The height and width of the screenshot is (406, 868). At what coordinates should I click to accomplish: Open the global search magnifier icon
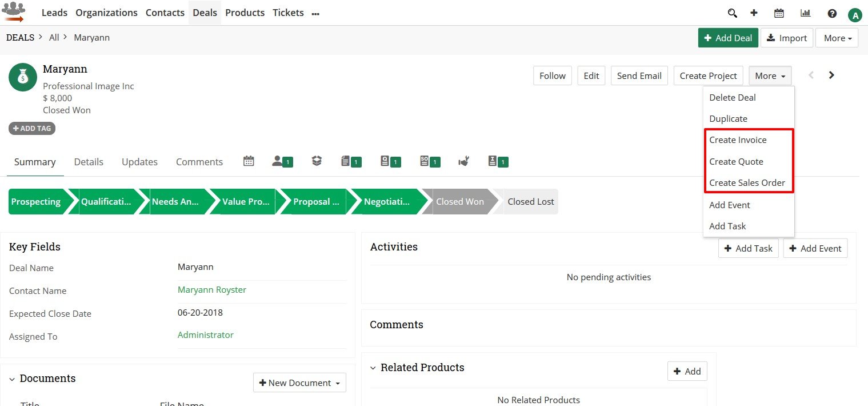[x=732, y=13]
